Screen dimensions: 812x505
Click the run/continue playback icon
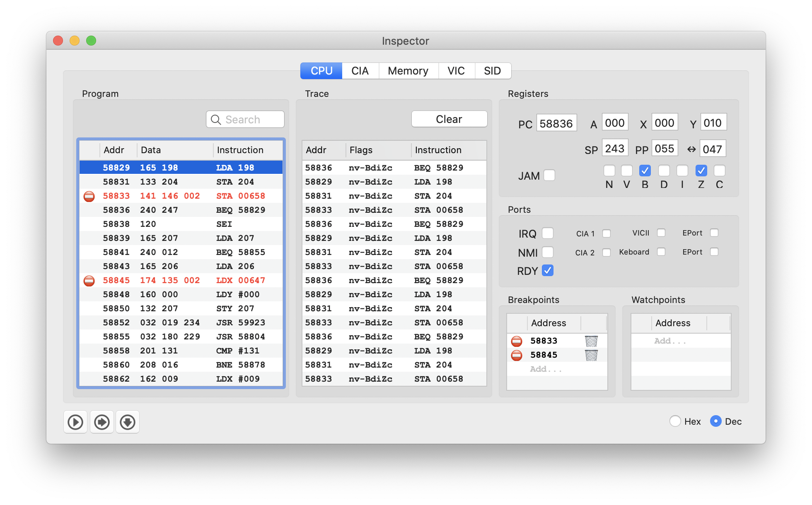(x=75, y=422)
